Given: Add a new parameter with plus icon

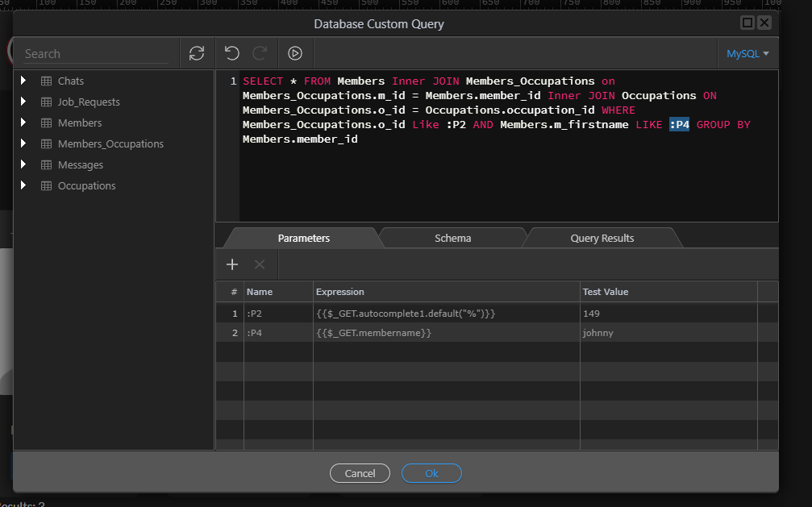Looking at the screenshot, I should 232,264.
